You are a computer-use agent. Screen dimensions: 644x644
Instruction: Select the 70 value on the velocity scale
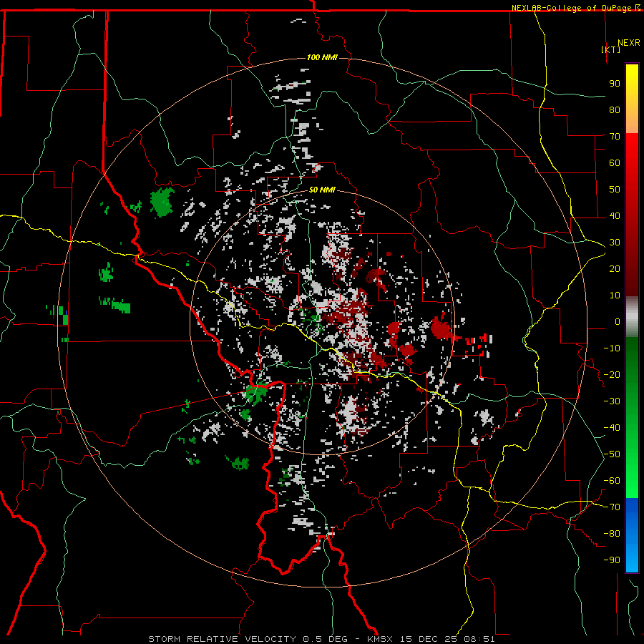615,137
